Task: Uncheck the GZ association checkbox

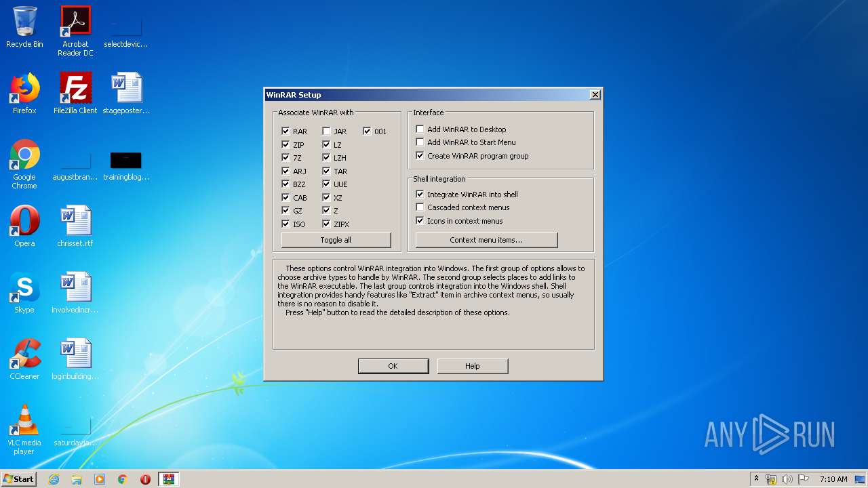Action: 285,211
